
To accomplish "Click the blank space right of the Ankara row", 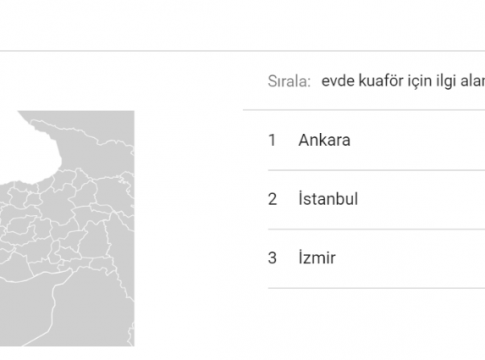I will 417,140.
